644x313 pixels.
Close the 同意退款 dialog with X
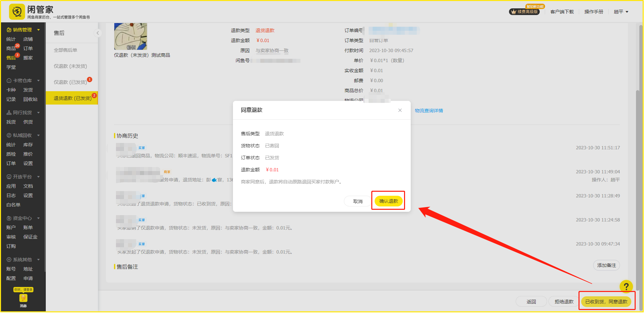point(400,110)
